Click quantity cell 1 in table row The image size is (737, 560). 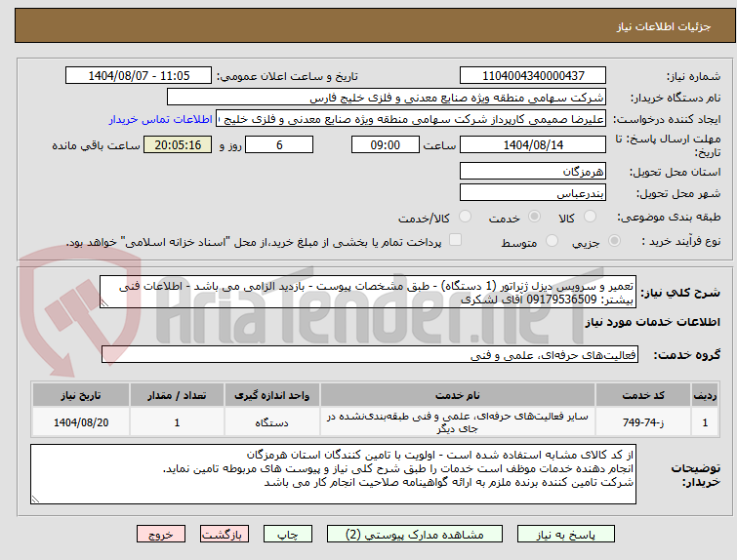pyautogui.click(x=177, y=422)
